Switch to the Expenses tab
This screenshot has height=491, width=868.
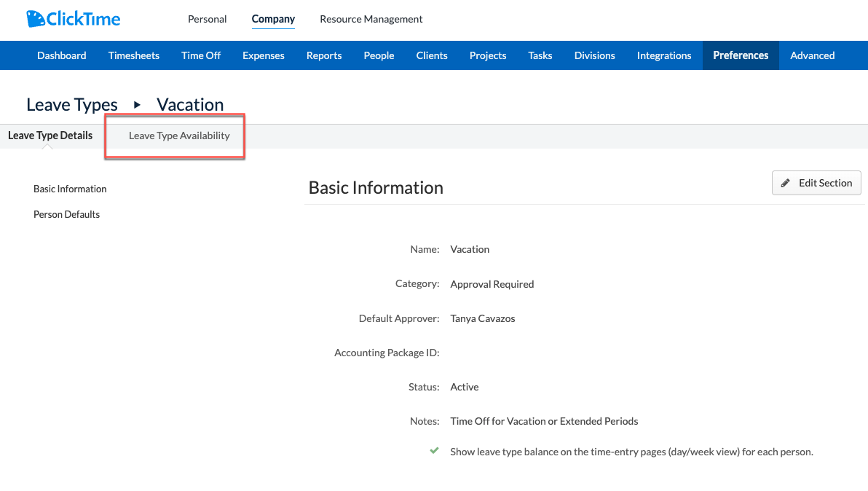[x=264, y=55]
